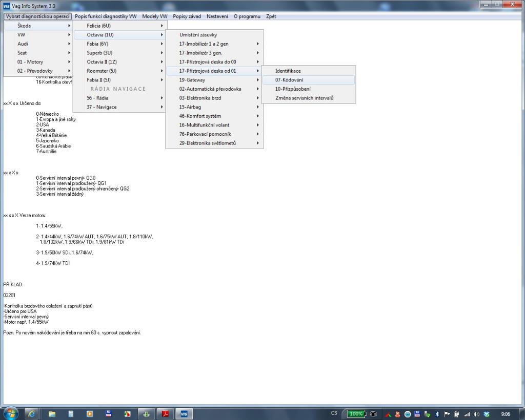Expand the 19-Gateway submenu arrow
Screen dimensions: 525x420
coord(258,80)
